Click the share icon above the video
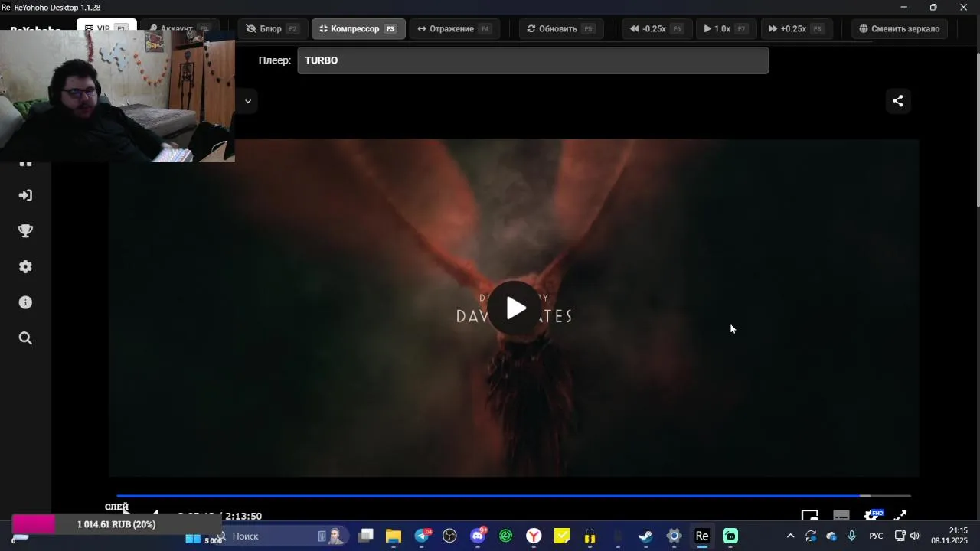980x551 pixels. pos(898,100)
